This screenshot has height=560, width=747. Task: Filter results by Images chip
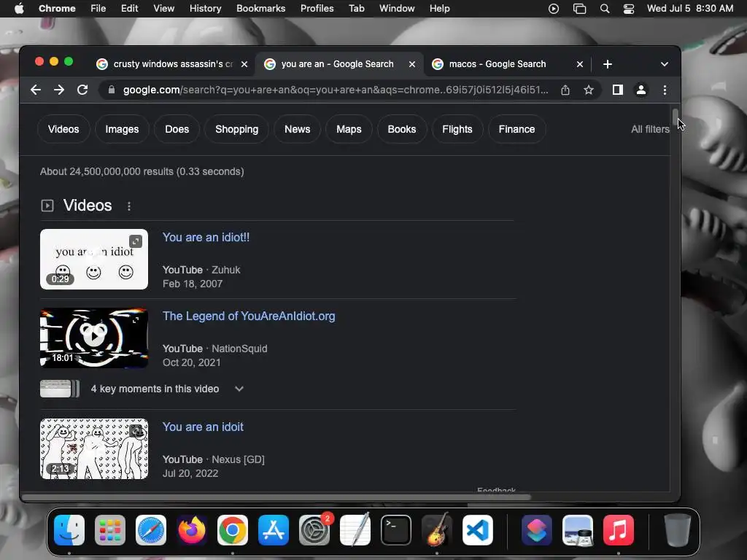tap(122, 129)
